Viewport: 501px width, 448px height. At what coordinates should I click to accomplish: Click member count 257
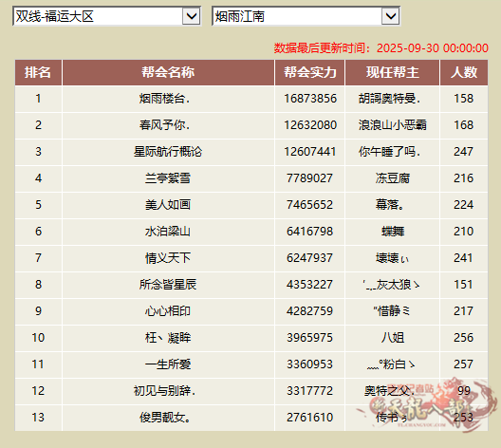464,364
